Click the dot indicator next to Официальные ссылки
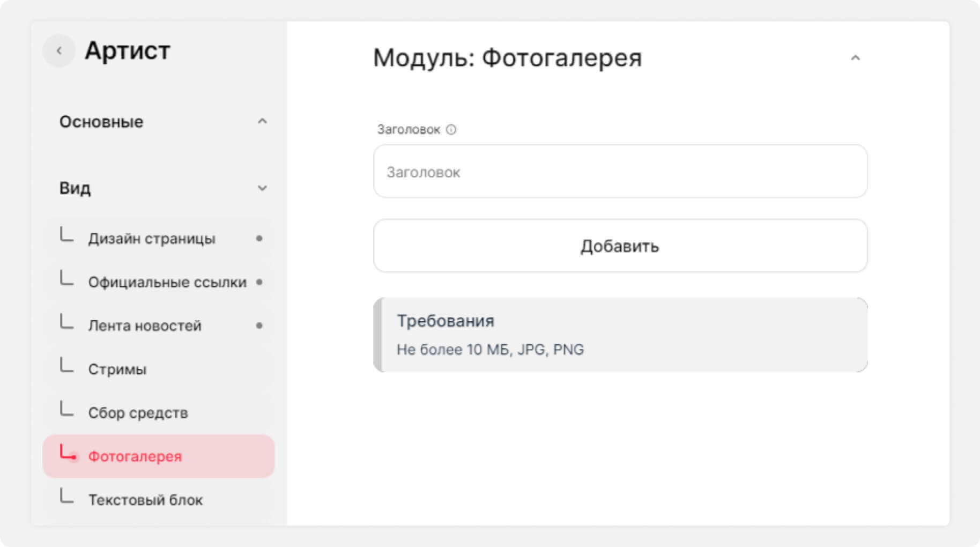980x547 pixels. 259,282
